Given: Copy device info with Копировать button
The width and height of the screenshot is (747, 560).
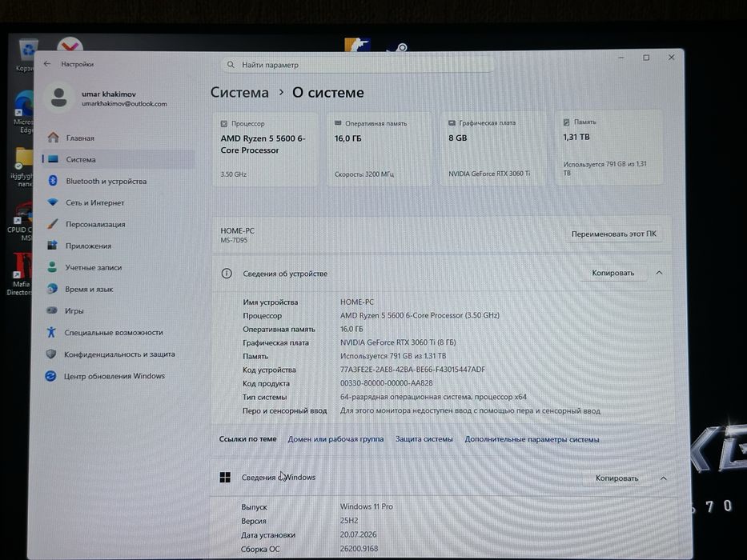Looking at the screenshot, I should (613, 273).
